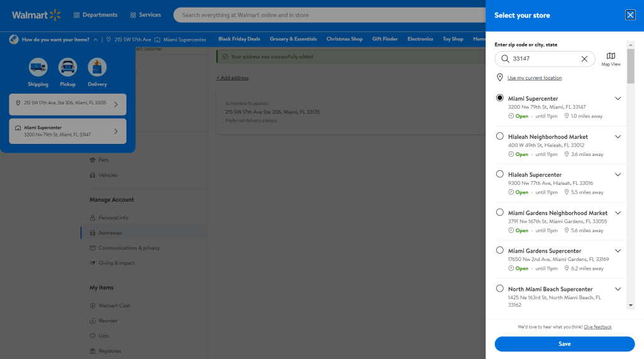Select North Miami Beach Supercenter radio button

point(500,289)
